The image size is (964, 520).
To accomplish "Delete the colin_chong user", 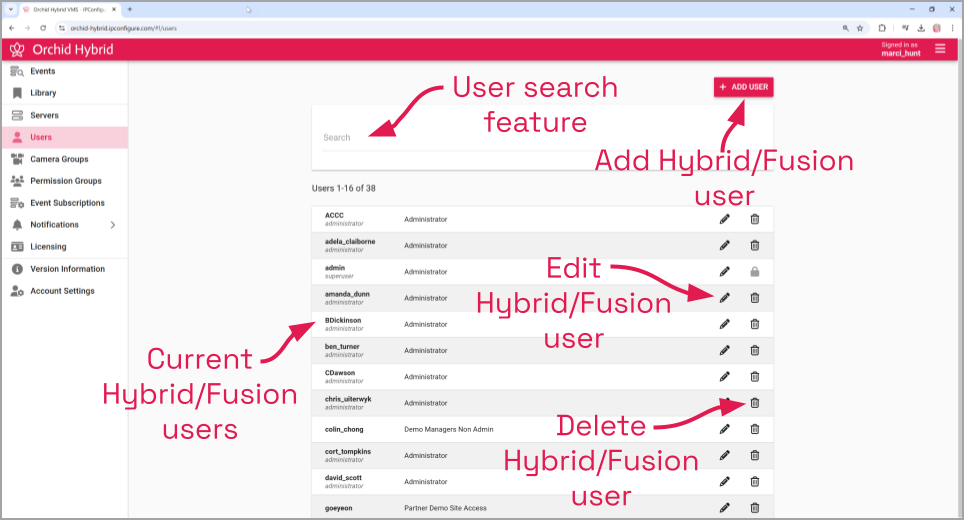I will click(x=755, y=429).
